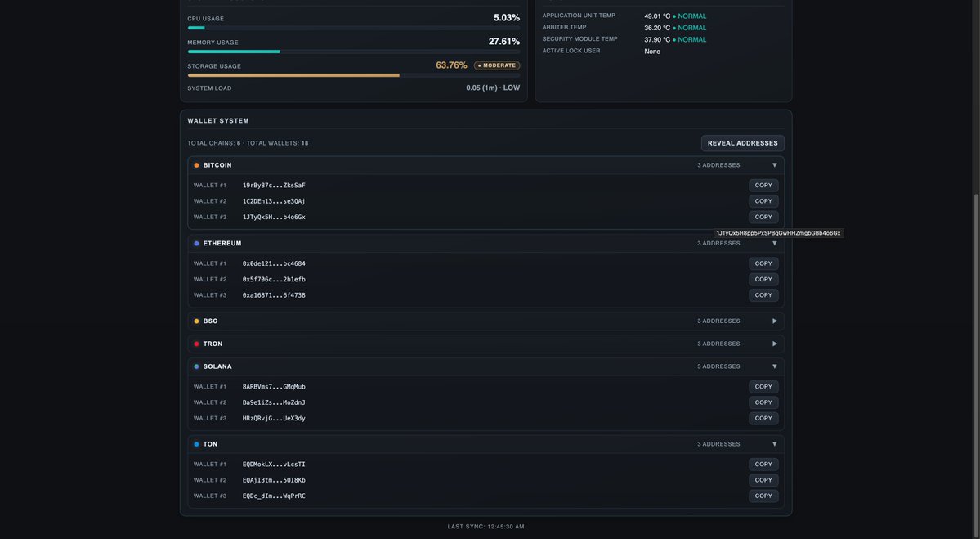Copy TON wallet EQDc_dIm...WqPrRC

click(763, 496)
